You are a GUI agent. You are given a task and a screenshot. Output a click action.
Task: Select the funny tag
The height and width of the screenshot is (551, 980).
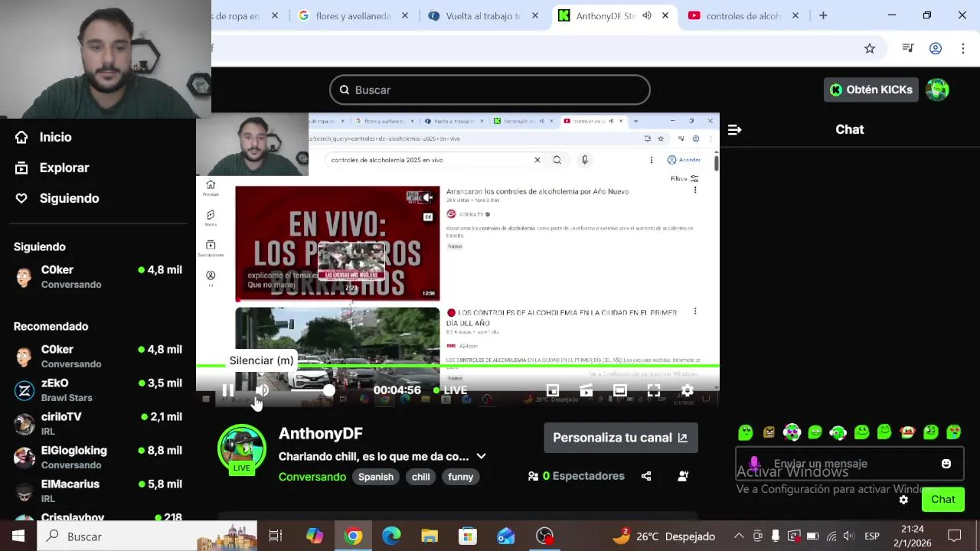(461, 477)
